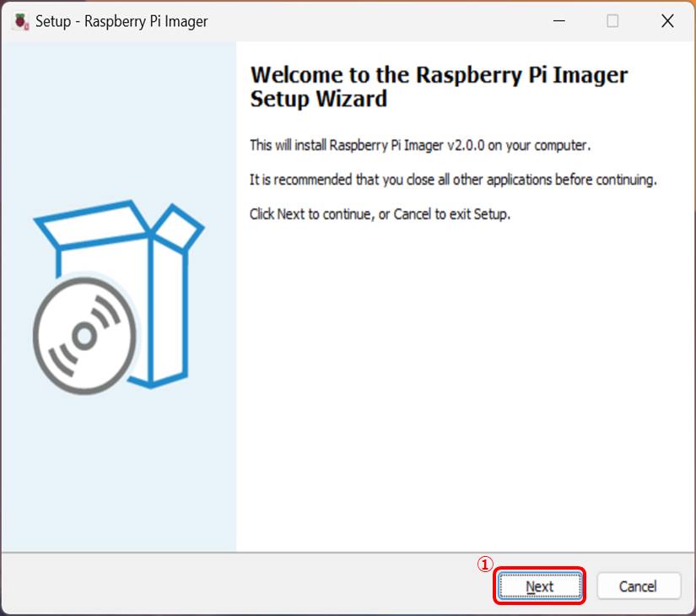This screenshot has height=616, width=696.
Task: Click empty title bar space beside the title
Action: point(380,21)
